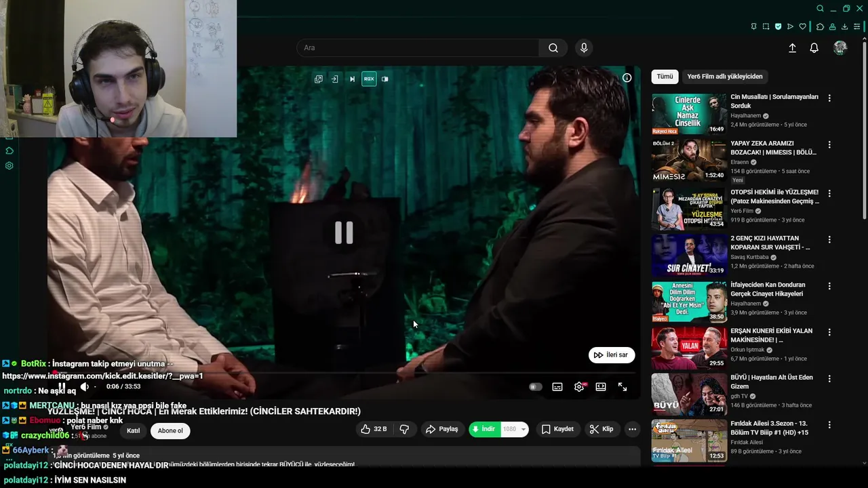The image size is (868, 488).
Task: Like the video showing 32 B
Action: 374,429
